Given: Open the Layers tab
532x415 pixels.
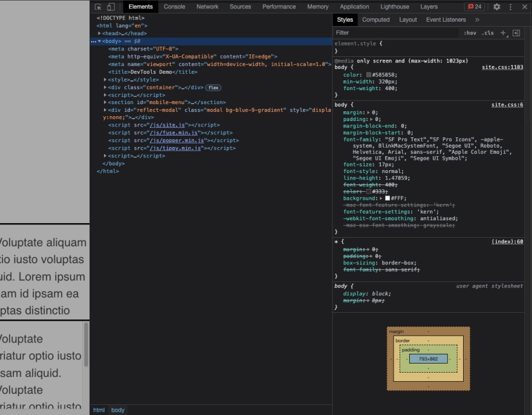Looking at the screenshot, I should pyautogui.click(x=429, y=7).
